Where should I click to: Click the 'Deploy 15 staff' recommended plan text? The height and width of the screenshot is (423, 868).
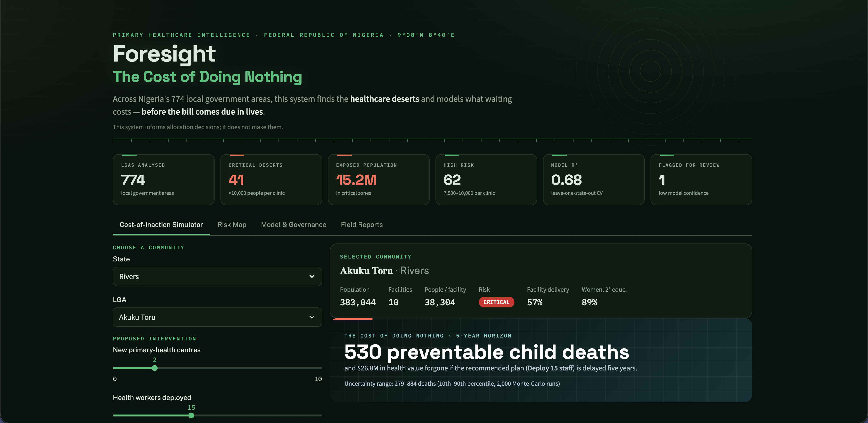550,368
